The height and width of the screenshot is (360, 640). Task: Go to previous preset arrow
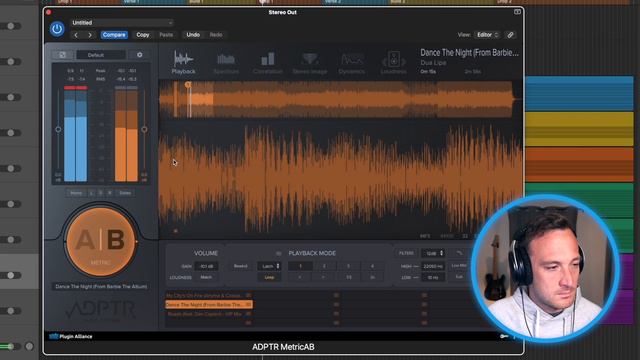(76, 35)
